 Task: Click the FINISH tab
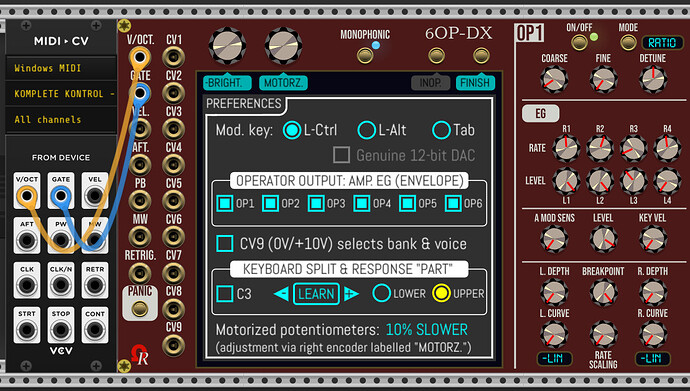click(475, 82)
